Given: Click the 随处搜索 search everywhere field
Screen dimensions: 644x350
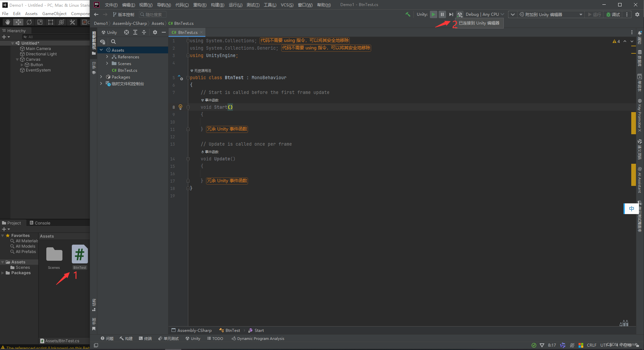Looking at the screenshot, I should pyautogui.click(x=153, y=14).
